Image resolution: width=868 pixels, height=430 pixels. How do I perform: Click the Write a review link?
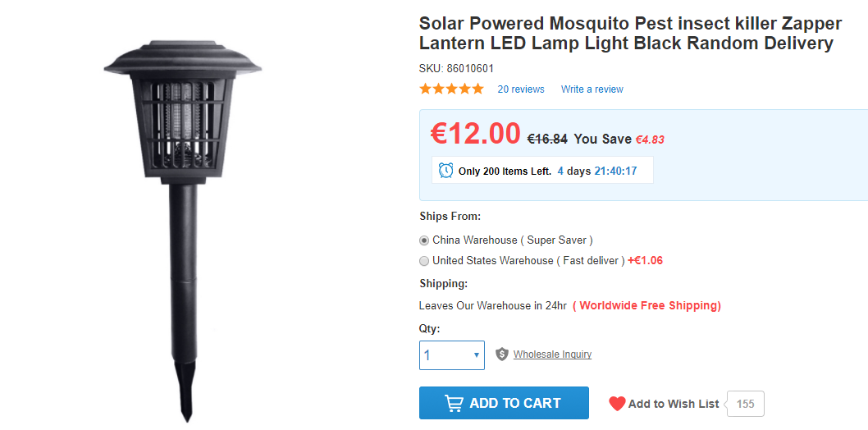[x=592, y=89]
